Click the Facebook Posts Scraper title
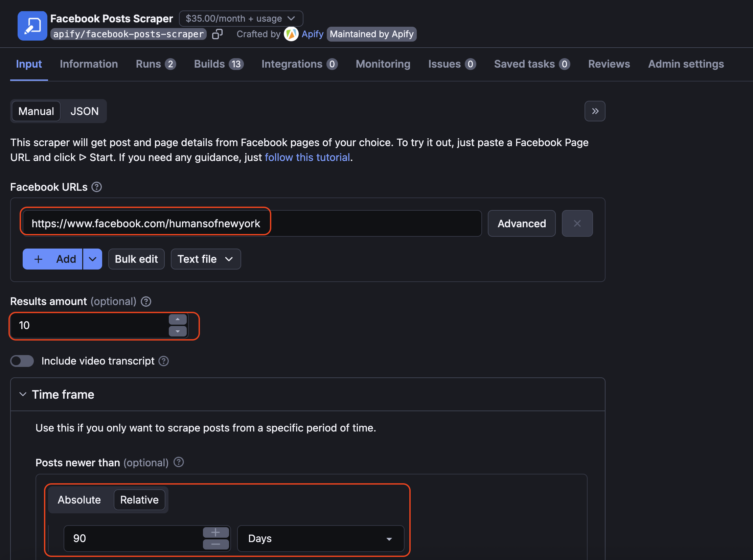The width and height of the screenshot is (753, 560). click(x=112, y=18)
